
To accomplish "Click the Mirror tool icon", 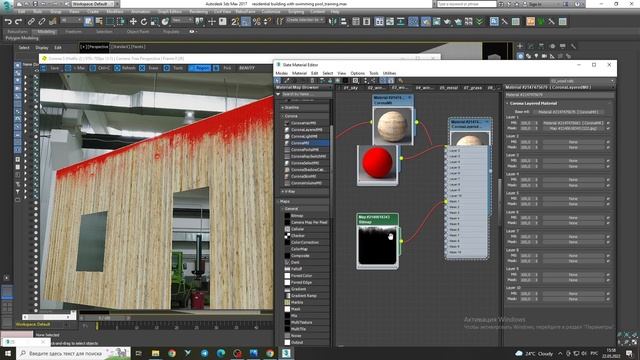I will (333, 21).
